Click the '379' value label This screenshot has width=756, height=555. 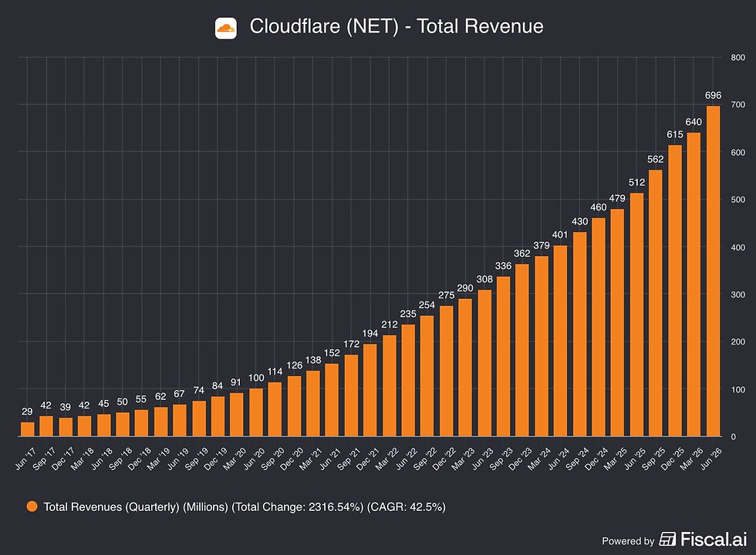tap(542, 245)
